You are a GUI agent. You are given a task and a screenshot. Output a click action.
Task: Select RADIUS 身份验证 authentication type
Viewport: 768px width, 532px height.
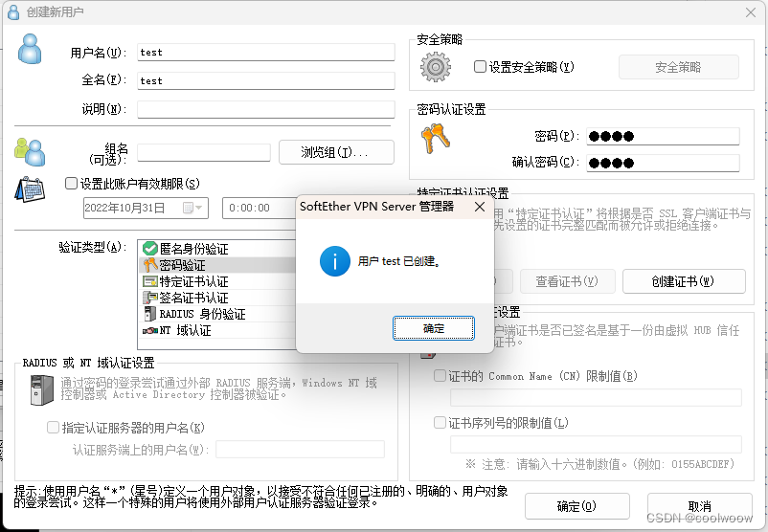pyautogui.click(x=218, y=314)
